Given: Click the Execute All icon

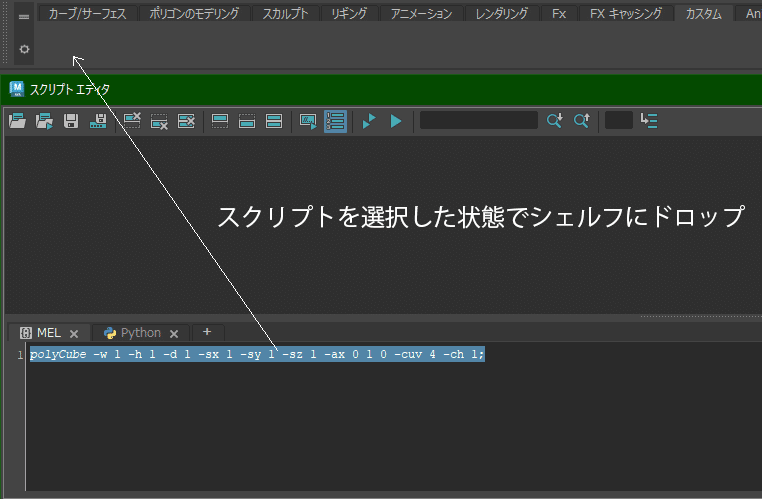Looking at the screenshot, I should [369, 121].
